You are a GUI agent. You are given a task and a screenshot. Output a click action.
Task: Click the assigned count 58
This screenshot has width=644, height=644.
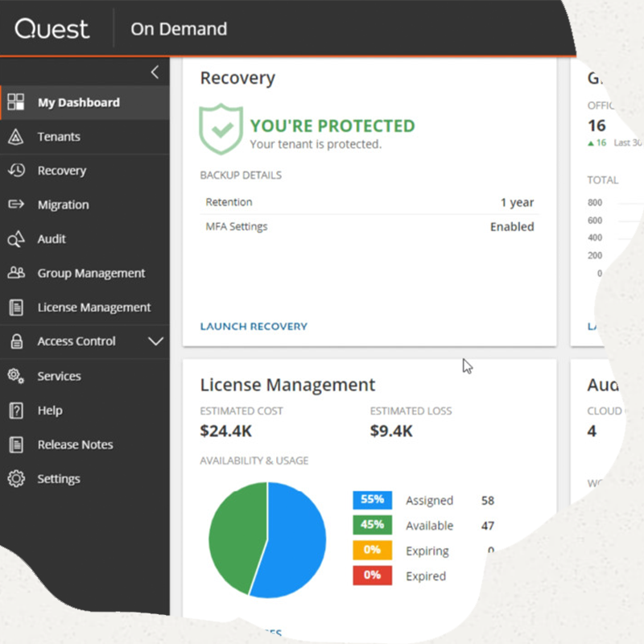click(x=488, y=501)
